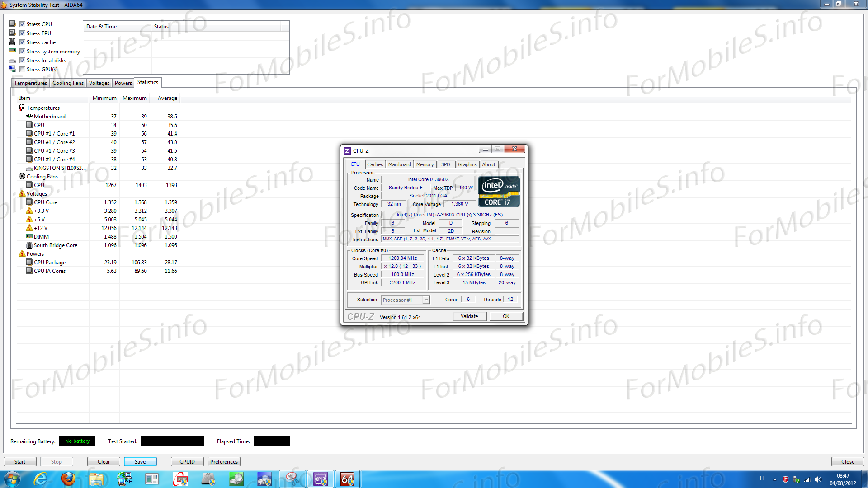
Task: Click the CPU-Z taskbar icon
Action: coord(321,479)
